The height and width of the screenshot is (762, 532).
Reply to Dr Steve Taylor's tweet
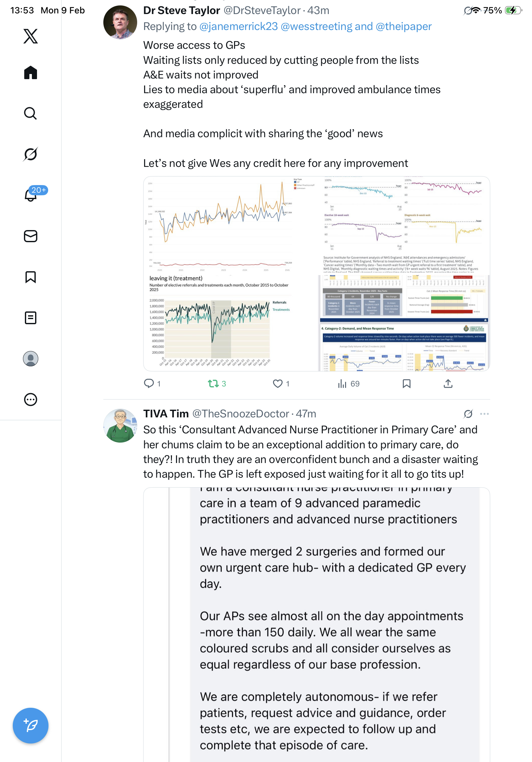[149, 384]
